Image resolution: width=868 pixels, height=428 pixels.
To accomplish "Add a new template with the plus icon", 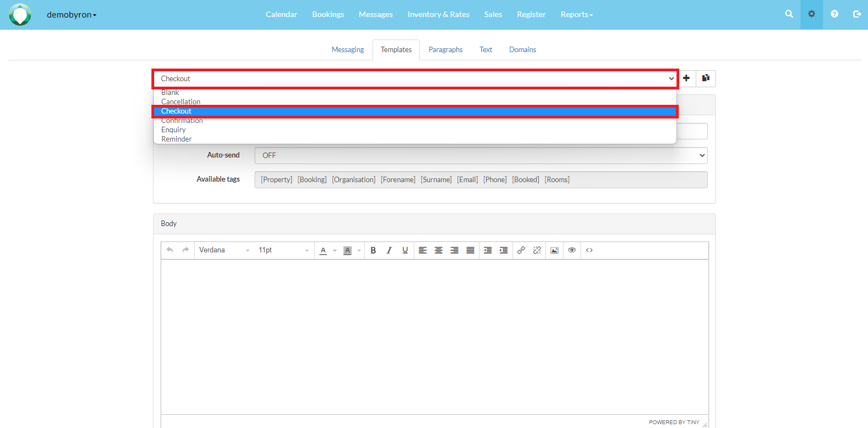I will (686, 78).
